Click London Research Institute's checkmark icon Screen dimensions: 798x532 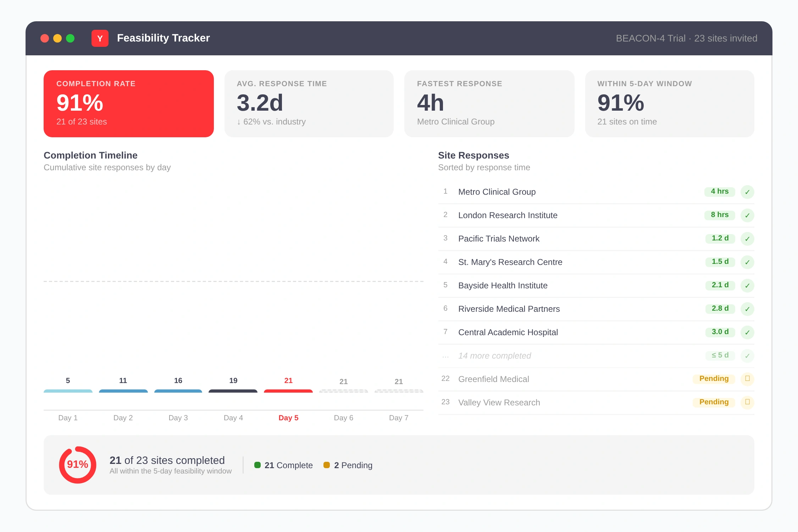point(747,215)
